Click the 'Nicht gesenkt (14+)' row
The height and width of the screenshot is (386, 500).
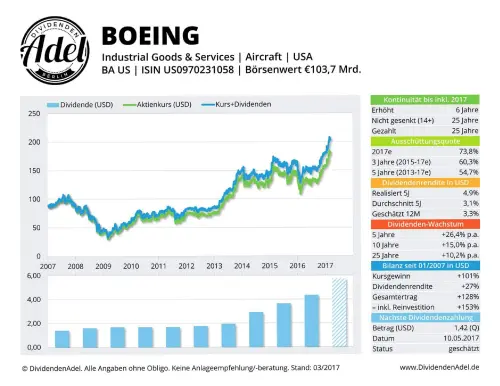tap(425, 120)
